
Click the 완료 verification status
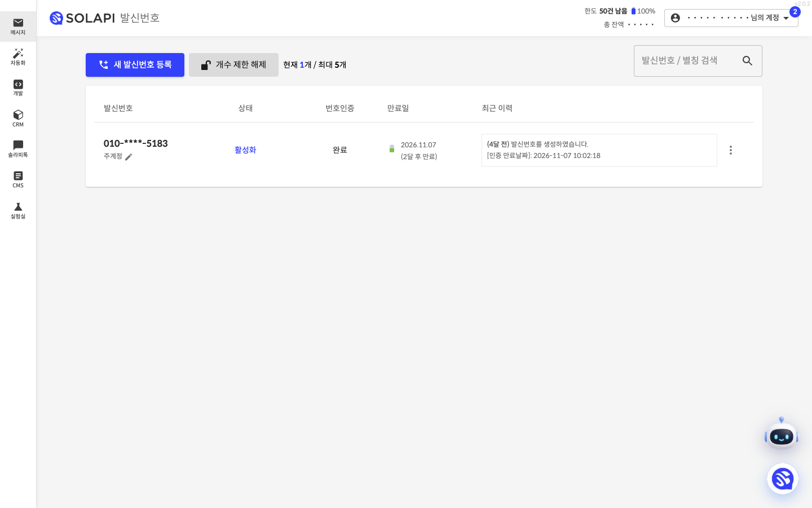pyautogui.click(x=340, y=150)
